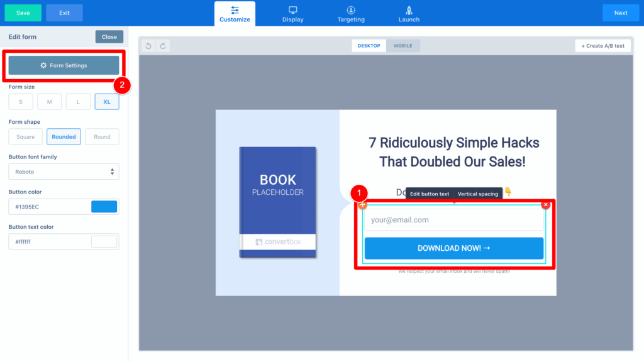Select form size M
Image resolution: width=644 pixels, height=362 pixels.
[49, 102]
